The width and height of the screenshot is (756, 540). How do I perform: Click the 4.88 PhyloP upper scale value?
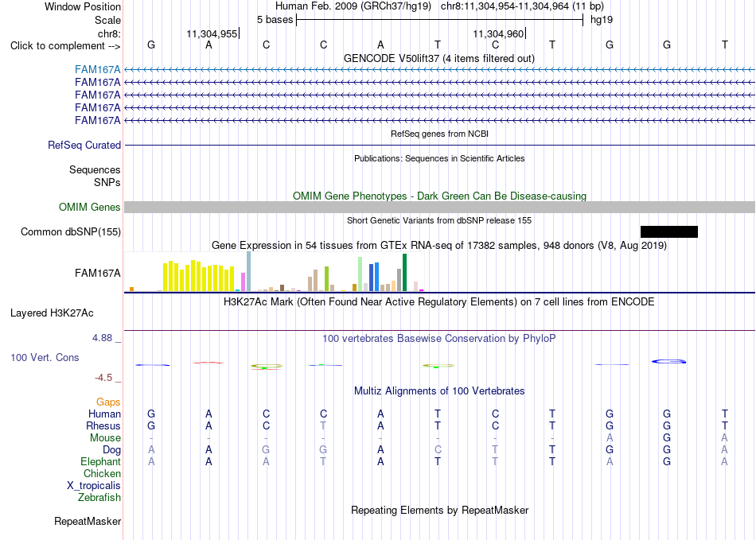pos(102,338)
